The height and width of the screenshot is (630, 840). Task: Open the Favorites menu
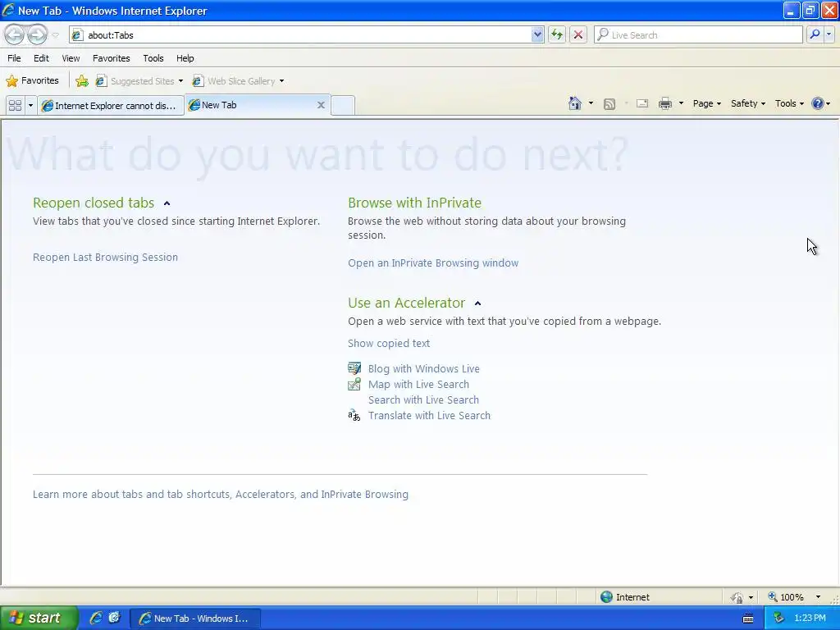pos(112,58)
